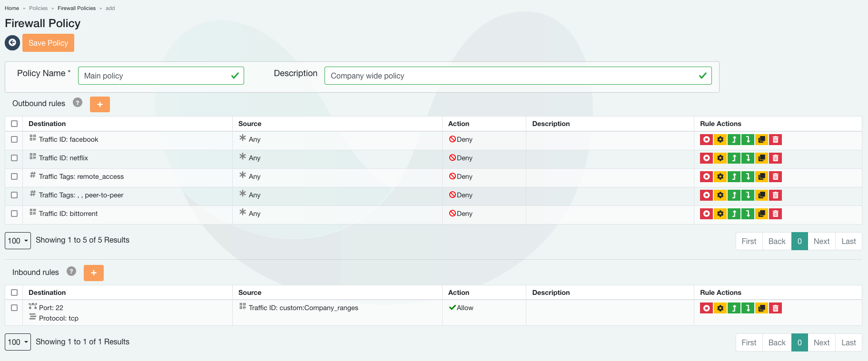Select page 0 in outbound rules pagination
This screenshot has width=868, height=361.
point(799,241)
